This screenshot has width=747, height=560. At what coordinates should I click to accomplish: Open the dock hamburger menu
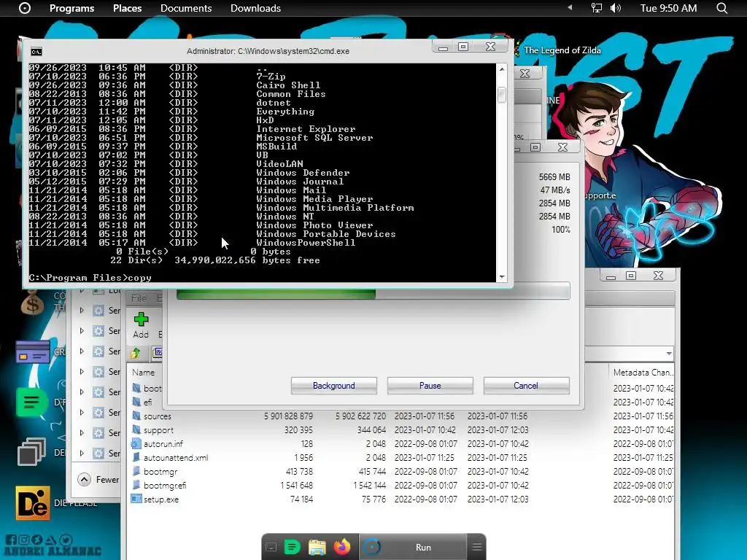pyautogui.click(x=476, y=547)
